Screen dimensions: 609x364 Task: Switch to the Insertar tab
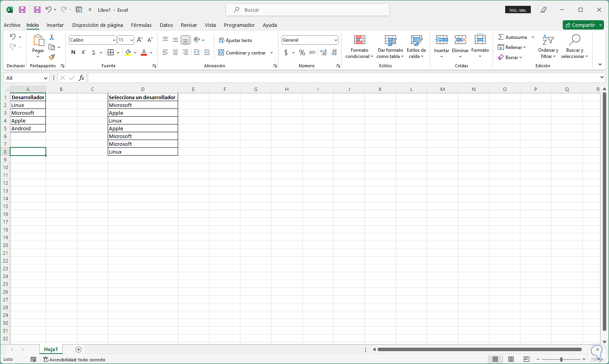(x=55, y=25)
